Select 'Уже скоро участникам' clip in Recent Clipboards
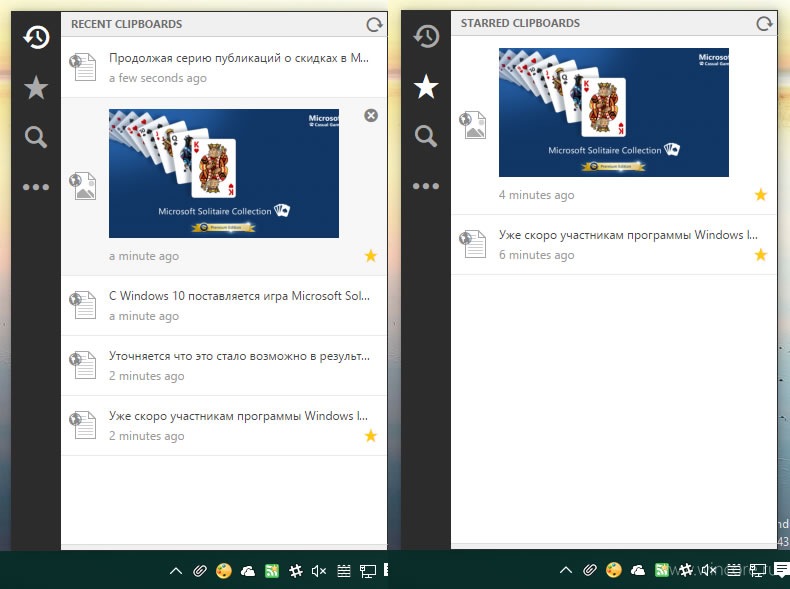Viewport: 790px width, 589px height. (224, 426)
